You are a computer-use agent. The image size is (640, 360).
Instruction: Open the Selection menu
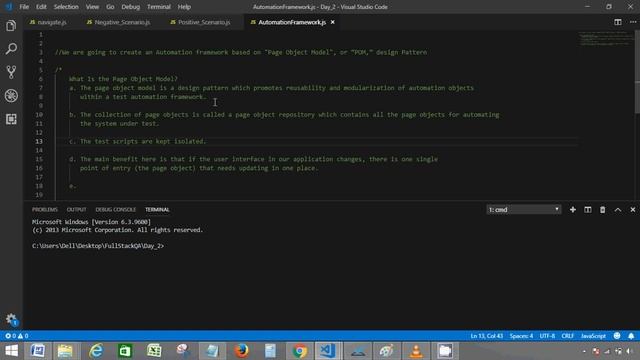pyautogui.click(x=66, y=7)
